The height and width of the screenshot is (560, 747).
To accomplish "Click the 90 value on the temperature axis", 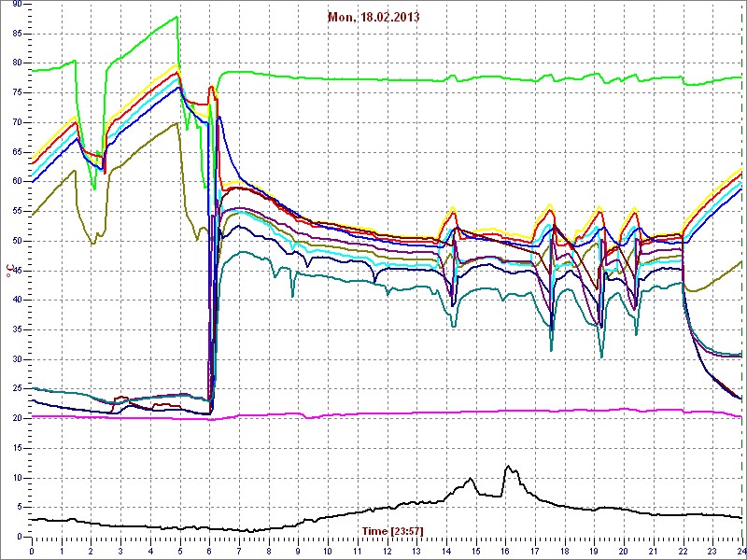I will coord(17,4).
